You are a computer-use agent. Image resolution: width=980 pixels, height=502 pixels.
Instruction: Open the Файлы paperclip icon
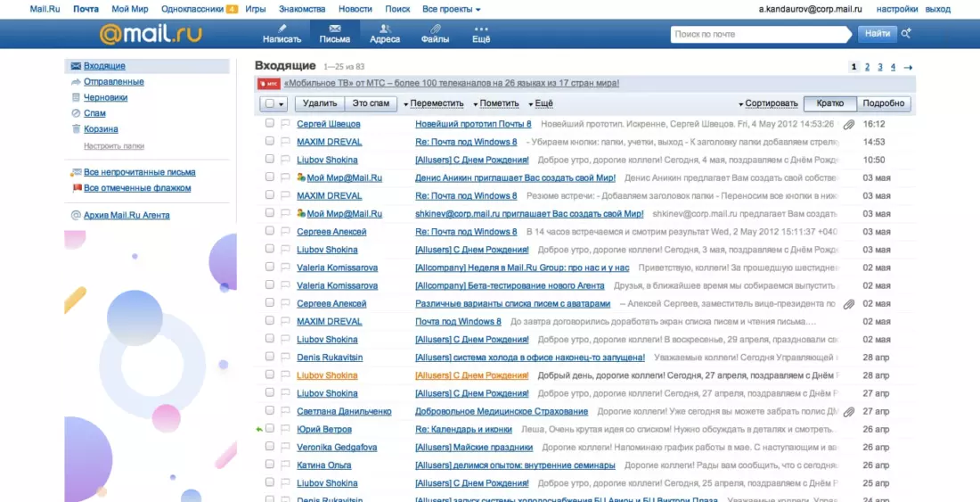click(435, 29)
